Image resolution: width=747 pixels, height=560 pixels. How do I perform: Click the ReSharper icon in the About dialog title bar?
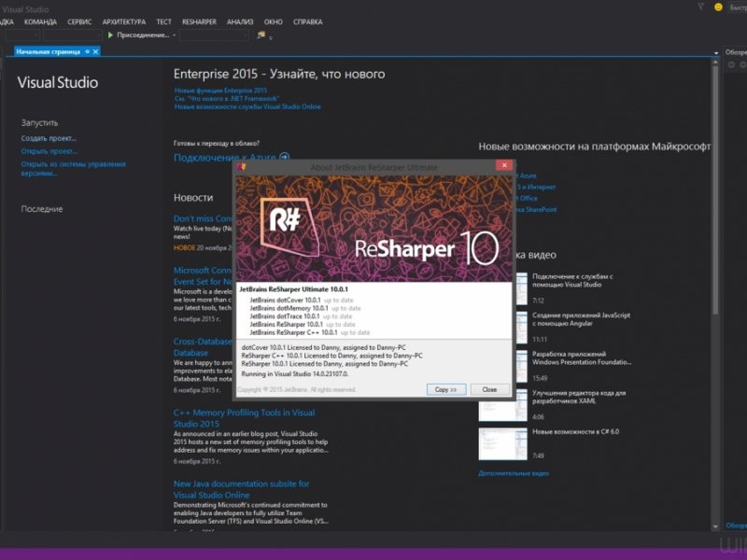pos(242,167)
